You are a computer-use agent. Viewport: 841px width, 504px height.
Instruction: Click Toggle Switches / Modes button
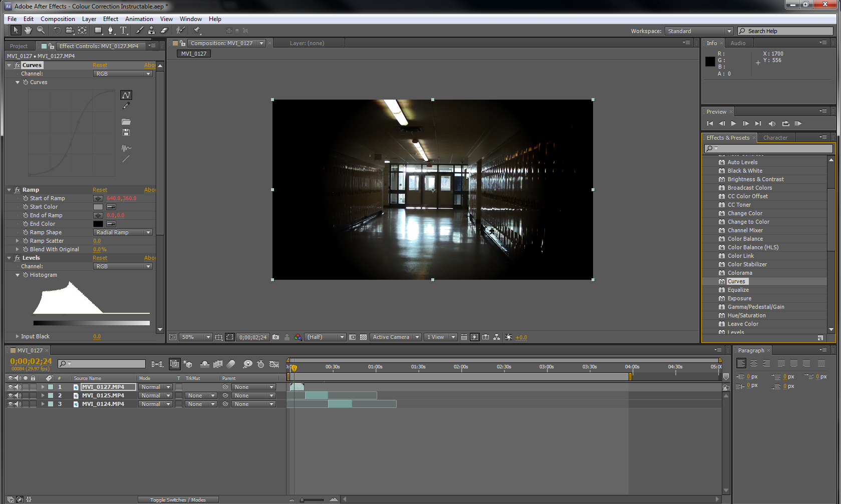tap(178, 499)
